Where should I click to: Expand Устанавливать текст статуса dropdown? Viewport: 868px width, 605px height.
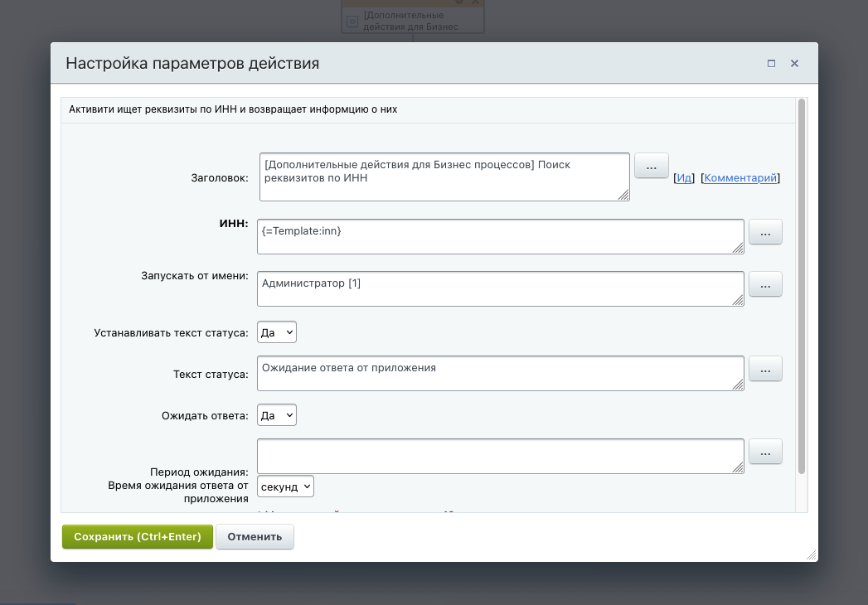277,332
